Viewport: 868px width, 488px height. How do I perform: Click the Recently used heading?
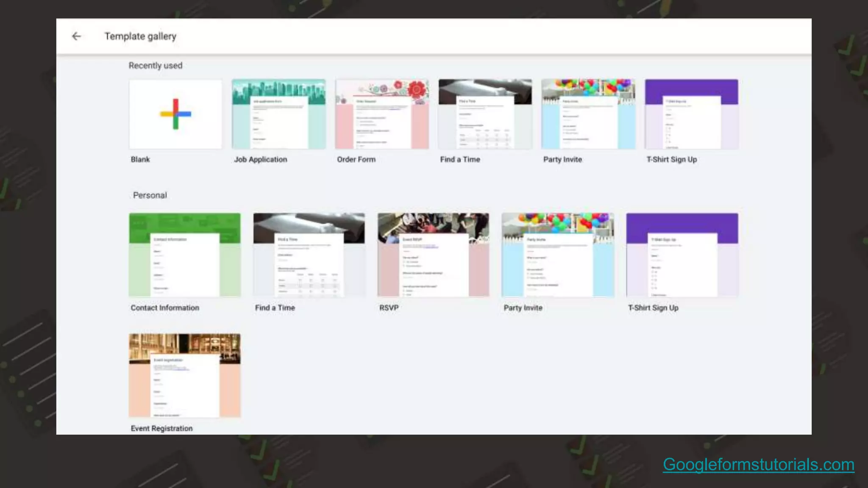156,66
